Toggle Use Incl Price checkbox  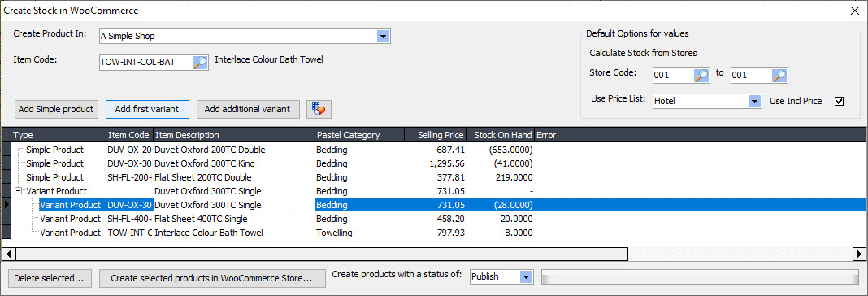[x=839, y=102]
